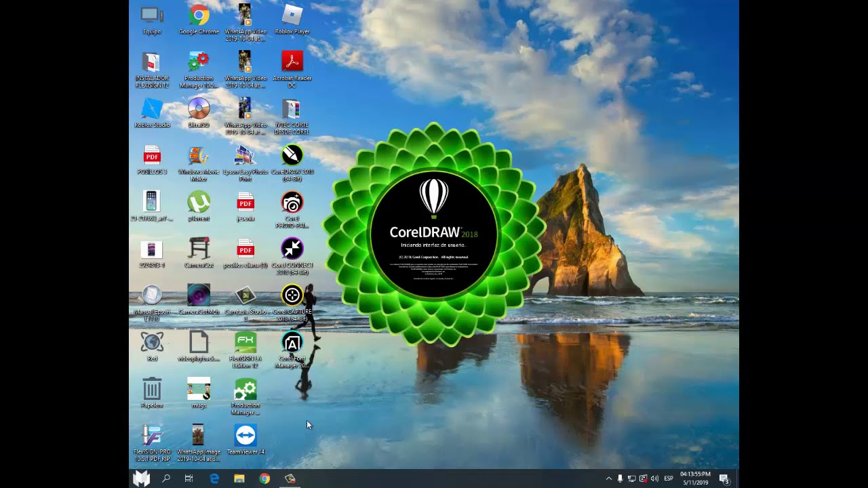Change the ESP input language
868x488 pixels.
click(x=669, y=479)
